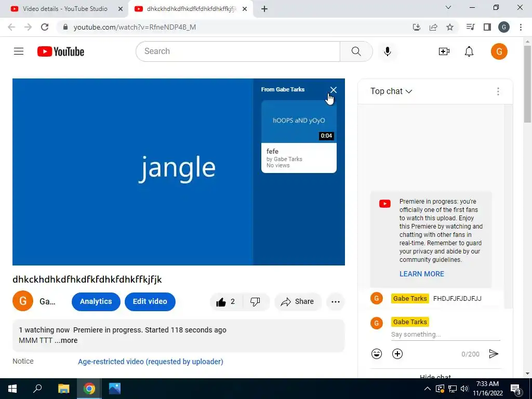Open Windows Start menu
This screenshot has width=532, height=399.
click(12, 389)
